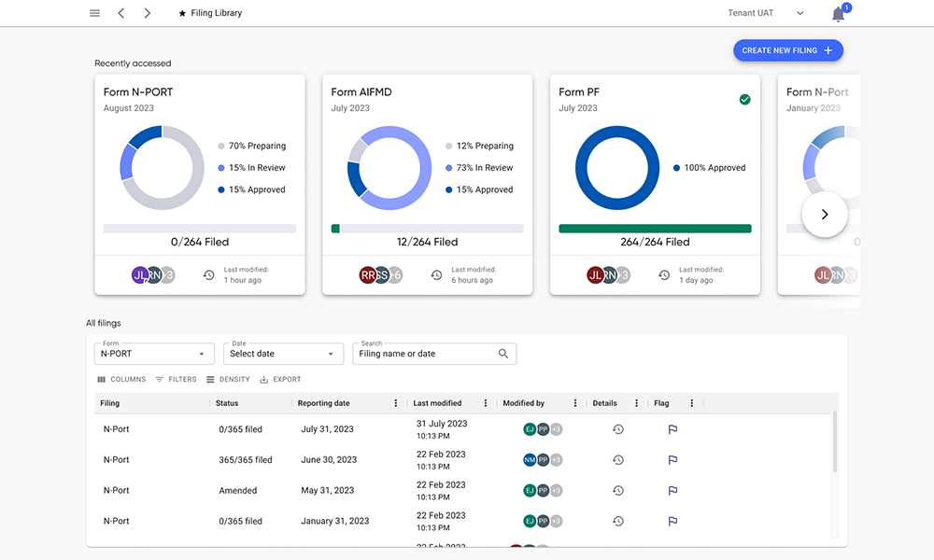
Task: Open the Form dropdown showing N-PORT
Action: pyautogui.click(x=154, y=354)
